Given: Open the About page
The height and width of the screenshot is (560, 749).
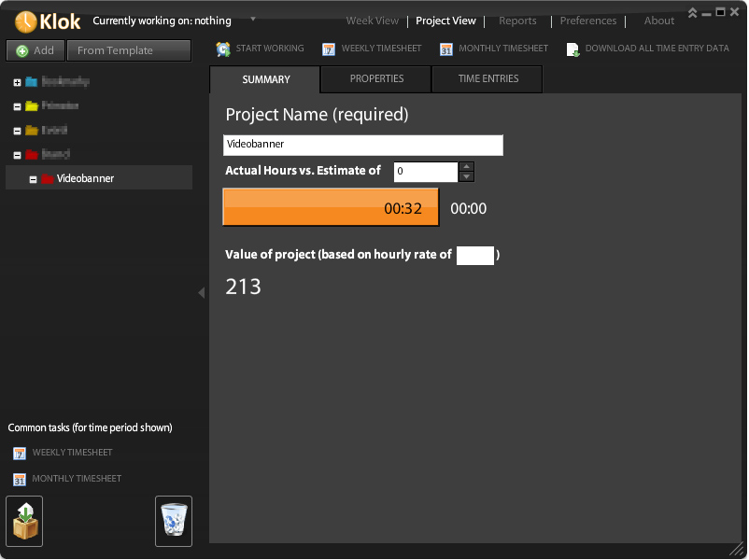Looking at the screenshot, I should click(x=658, y=21).
